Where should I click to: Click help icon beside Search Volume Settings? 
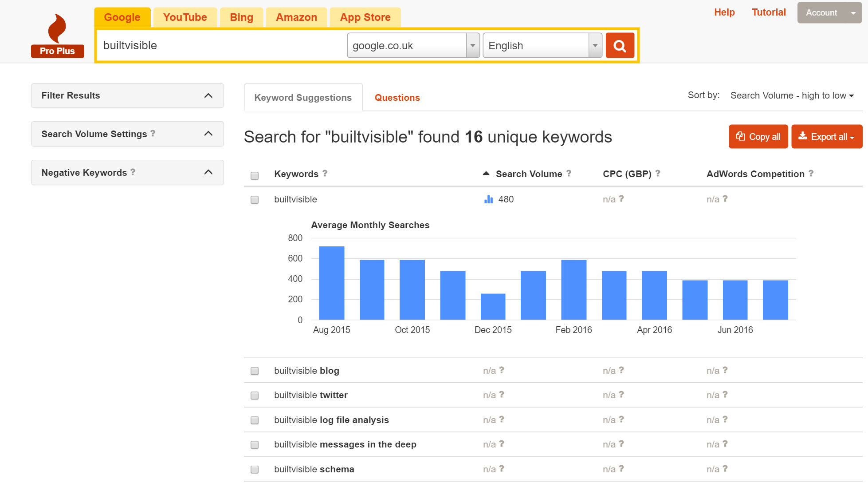153,133
